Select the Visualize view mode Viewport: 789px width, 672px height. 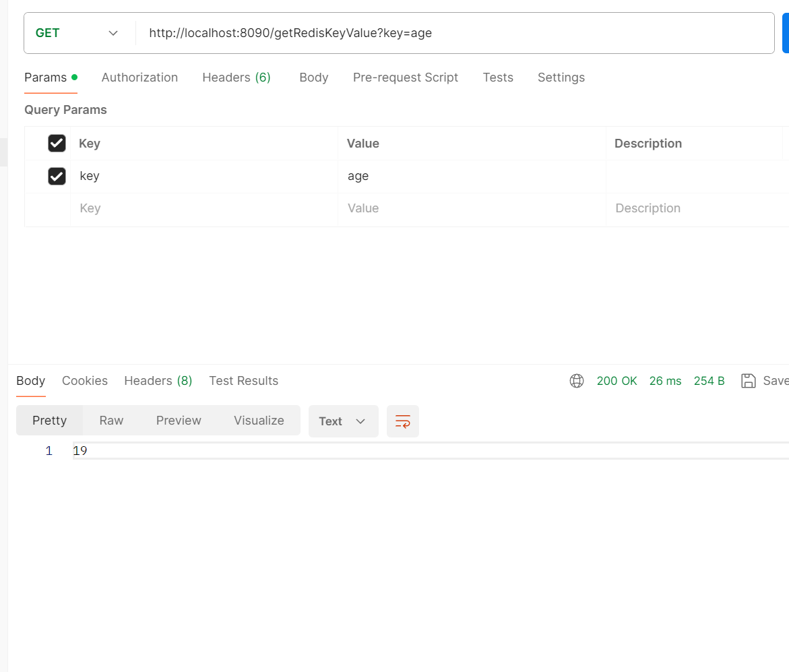pos(259,421)
